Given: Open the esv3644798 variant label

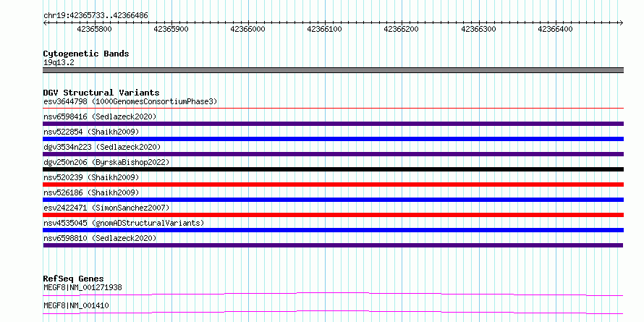Looking at the screenshot, I should click(130, 101).
